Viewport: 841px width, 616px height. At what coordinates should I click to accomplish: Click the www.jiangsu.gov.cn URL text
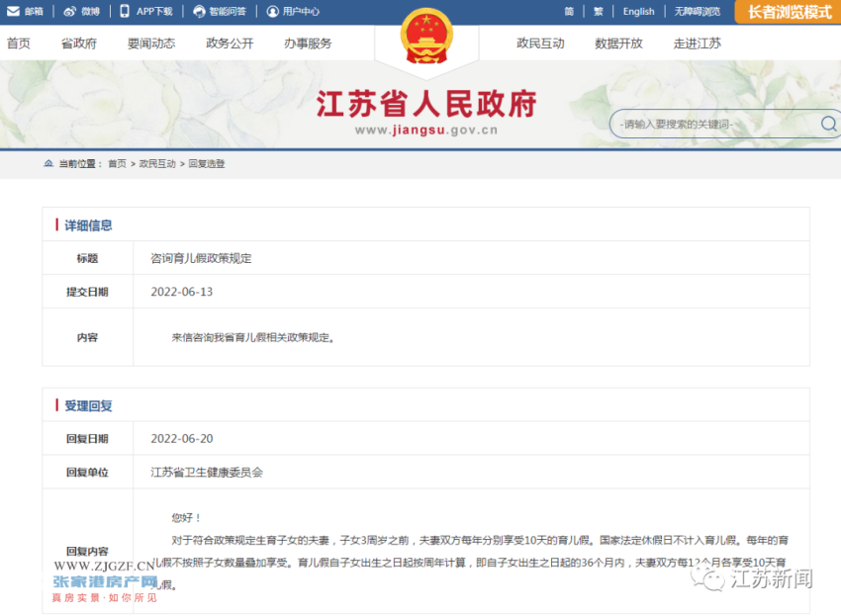coord(426,131)
